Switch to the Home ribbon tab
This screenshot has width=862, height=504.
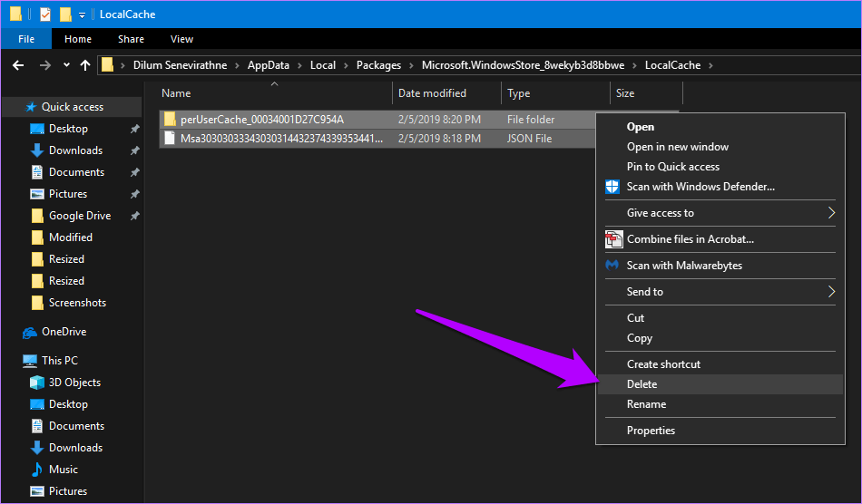click(78, 39)
